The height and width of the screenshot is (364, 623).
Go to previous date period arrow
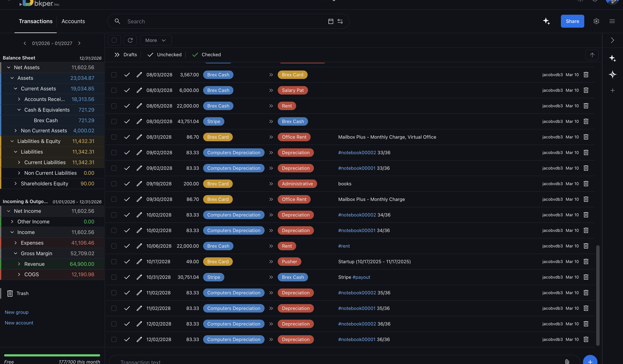[x=25, y=43]
